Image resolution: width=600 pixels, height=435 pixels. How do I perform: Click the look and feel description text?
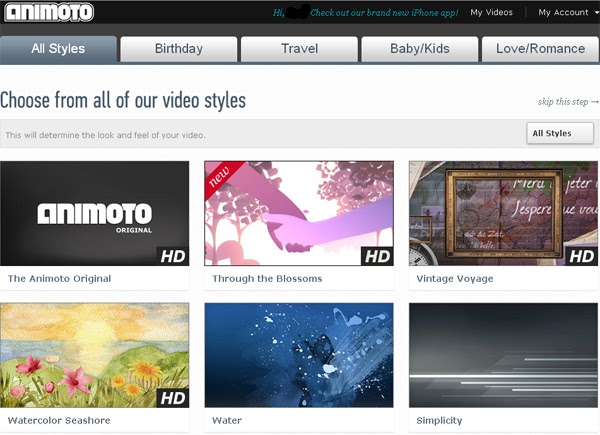tap(105, 135)
